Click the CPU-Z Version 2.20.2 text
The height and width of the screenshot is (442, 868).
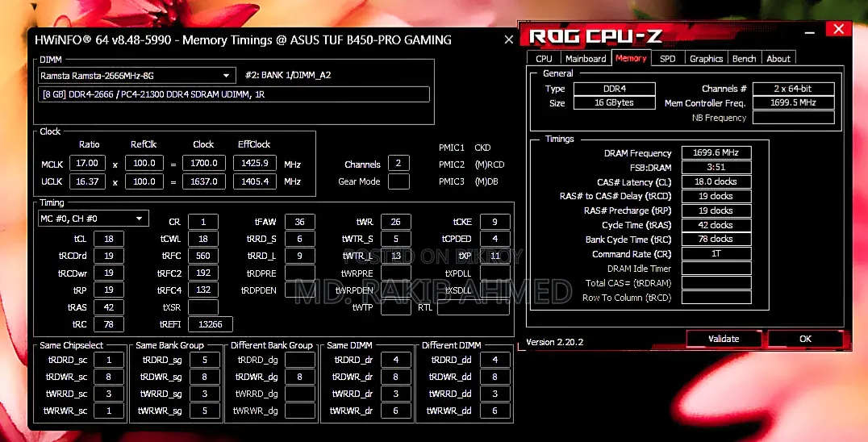pos(554,342)
